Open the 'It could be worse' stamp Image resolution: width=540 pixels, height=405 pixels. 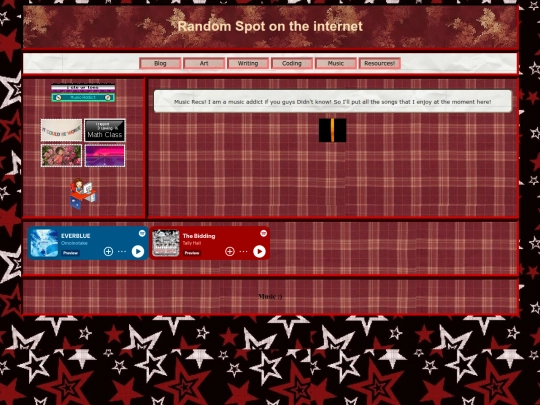click(61, 130)
